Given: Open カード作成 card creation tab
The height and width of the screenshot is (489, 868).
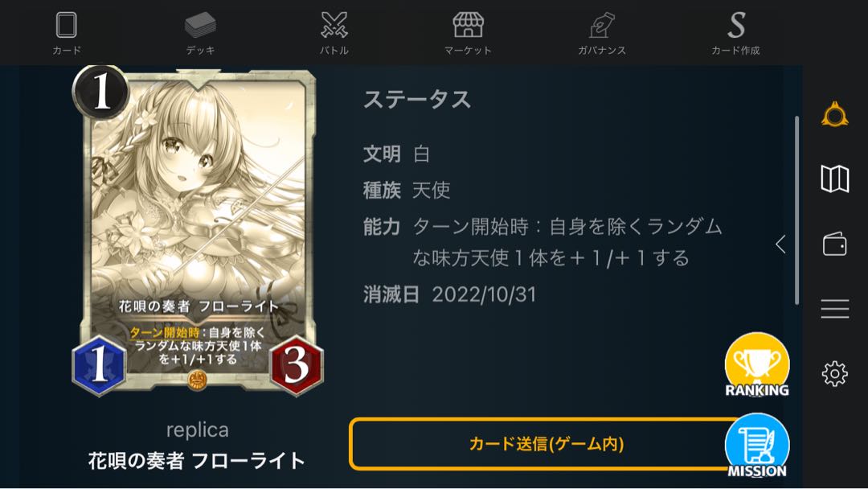Looking at the screenshot, I should coord(735,33).
